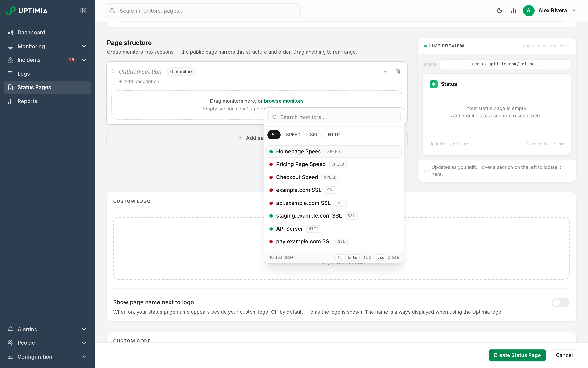Image resolution: width=588 pixels, height=368 pixels.
Task: Select the example.com SSL monitor
Action: (334, 190)
